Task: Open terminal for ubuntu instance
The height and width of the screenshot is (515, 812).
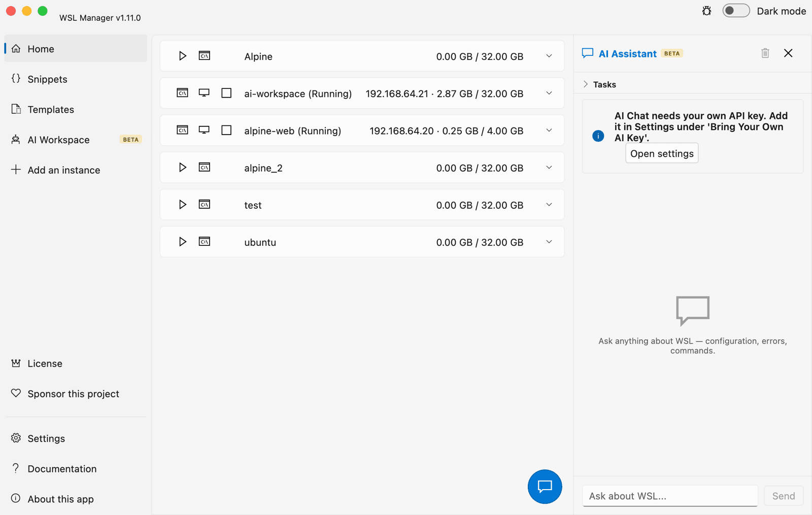Action: pyautogui.click(x=205, y=241)
